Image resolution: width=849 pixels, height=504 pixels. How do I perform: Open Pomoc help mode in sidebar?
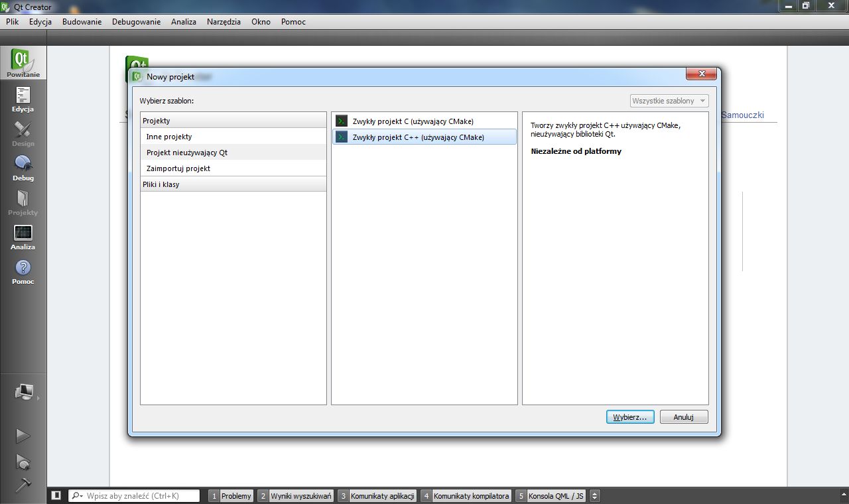pyautogui.click(x=23, y=271)
